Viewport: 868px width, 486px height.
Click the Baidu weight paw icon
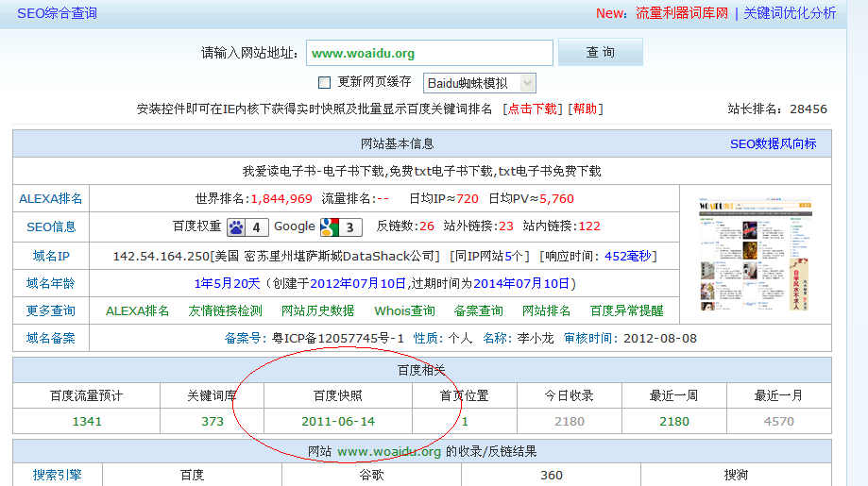coord(236,226)
